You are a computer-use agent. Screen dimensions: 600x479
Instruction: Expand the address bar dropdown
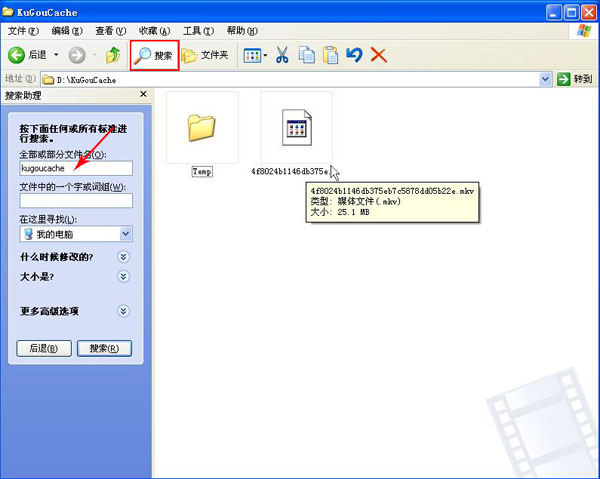click(545, 80)
